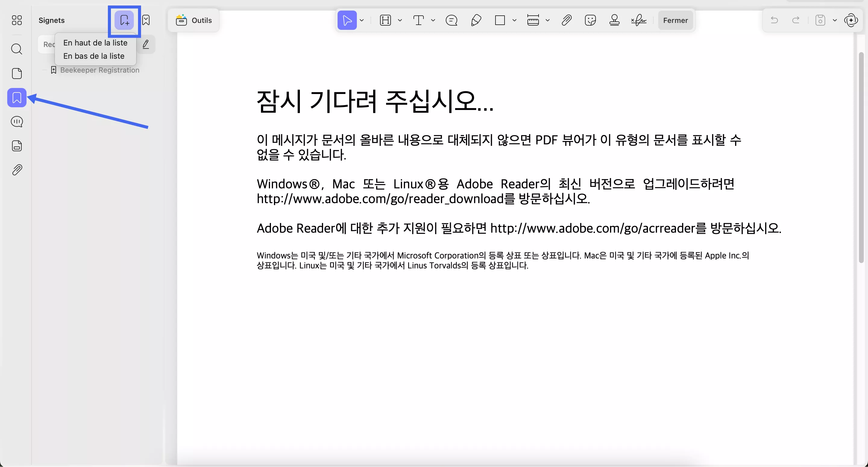Click the redo arrow
868x467 pixels.
click(796, 20)
